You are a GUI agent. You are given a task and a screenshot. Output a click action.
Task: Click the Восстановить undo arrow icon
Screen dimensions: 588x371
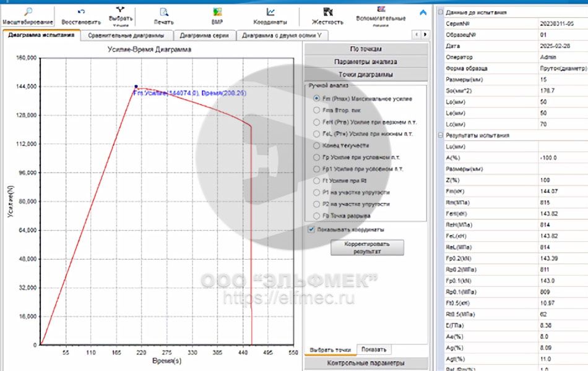coord(81,12)
